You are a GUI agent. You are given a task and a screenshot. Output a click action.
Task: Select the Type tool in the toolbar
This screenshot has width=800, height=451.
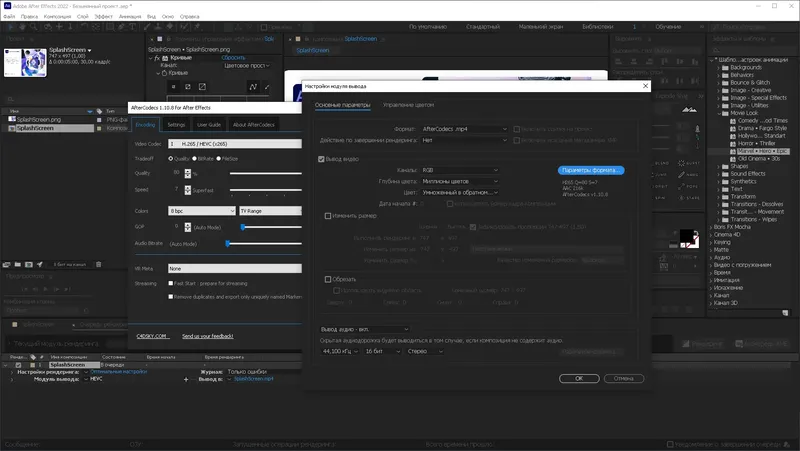tap(133, 27)
